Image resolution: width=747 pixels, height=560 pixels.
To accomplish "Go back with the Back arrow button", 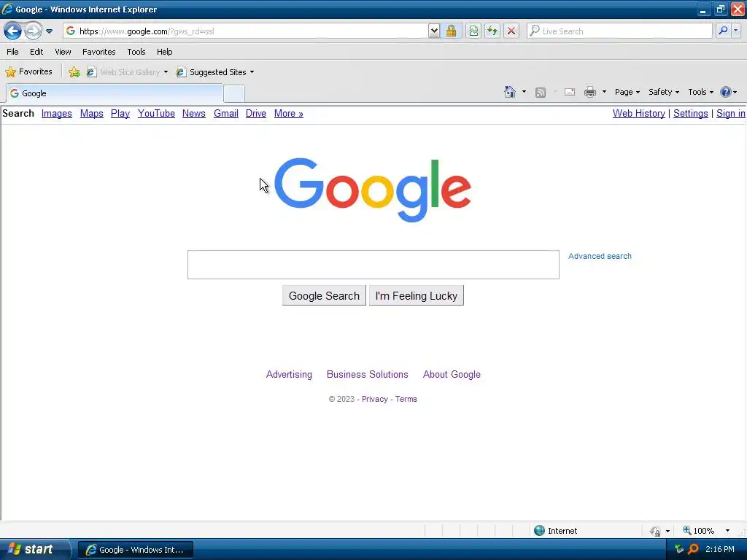I will click(x=13, y=31).
